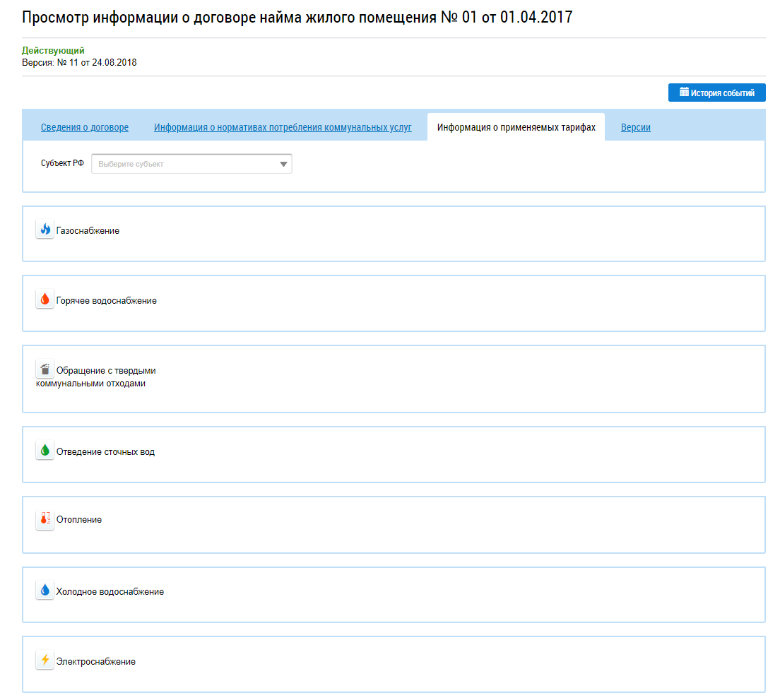780x700 pixels.
Task: Click the red drop icon for Горячее водоснабжение
Action: point(45,299)
